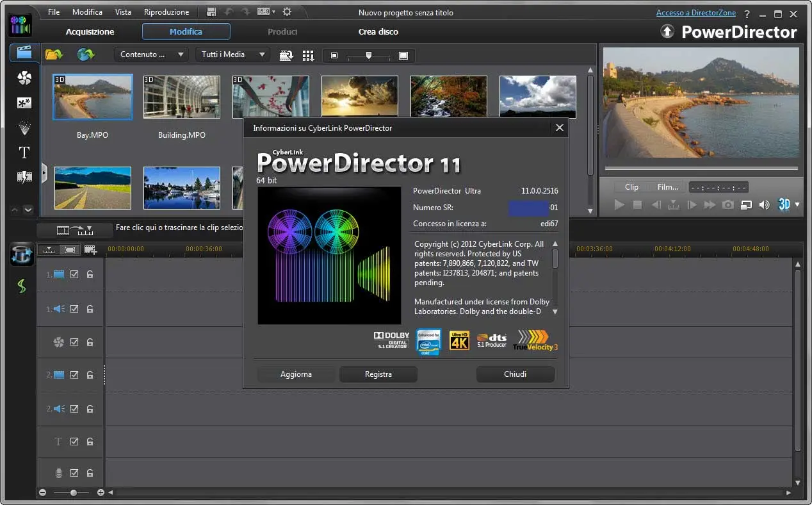Screen dimensions: 812x505
Task: Open the Title Room T icon
Action: pyautogui.click(x=24, y=153)
